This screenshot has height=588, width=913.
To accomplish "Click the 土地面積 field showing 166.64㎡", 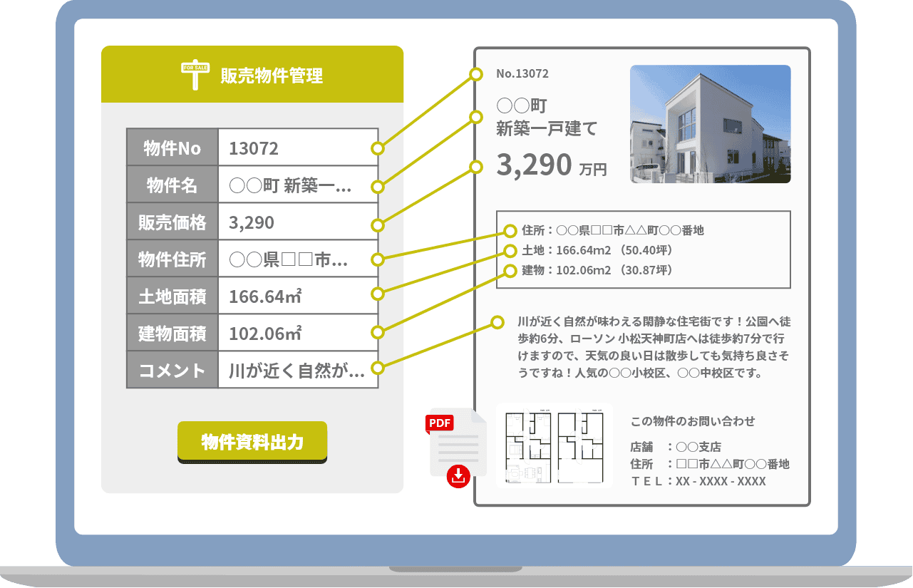I will click(x=296, y=296).
